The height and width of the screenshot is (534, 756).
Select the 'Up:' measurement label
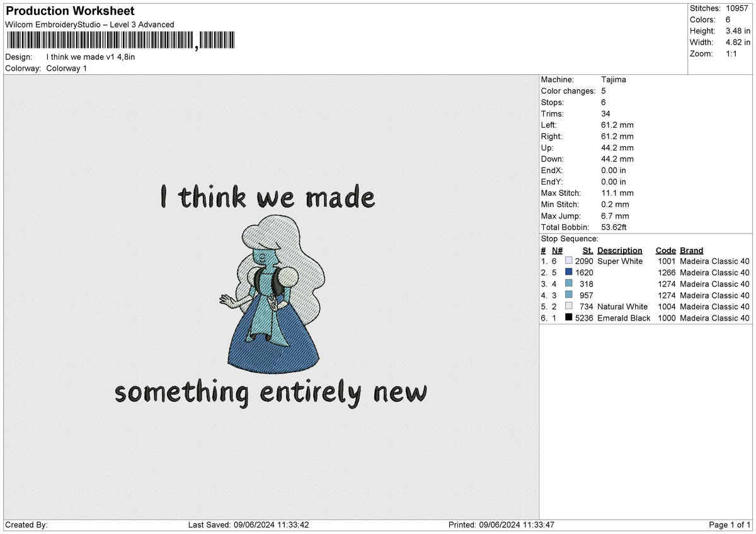point(547,148)
